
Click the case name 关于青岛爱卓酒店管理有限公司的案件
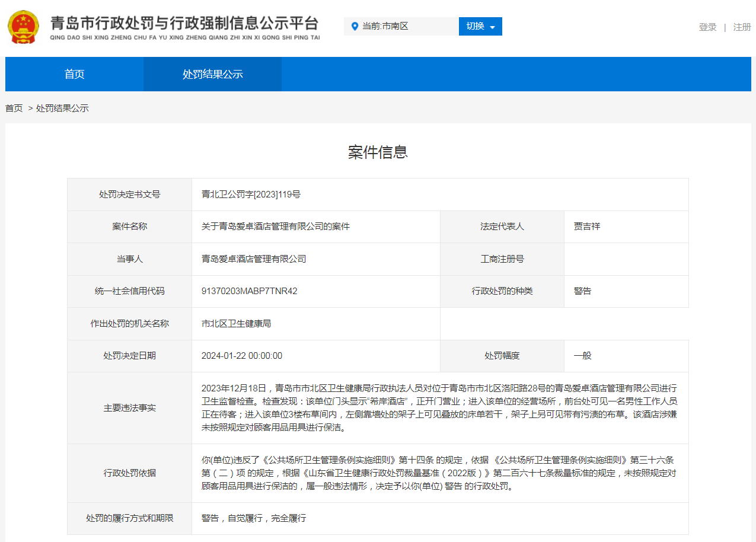click(x=276, y=227)
